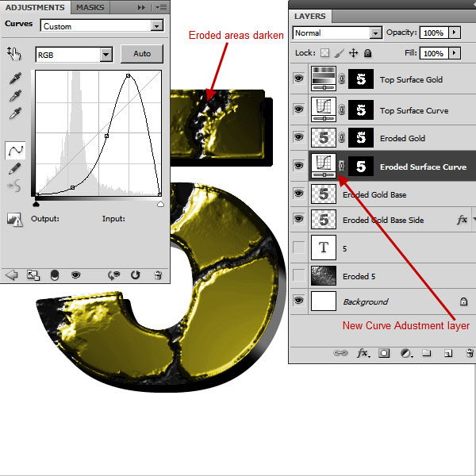This screenshot has width=476, height=476.
Task: Select edit points curve mode
Action: [15, 150]
